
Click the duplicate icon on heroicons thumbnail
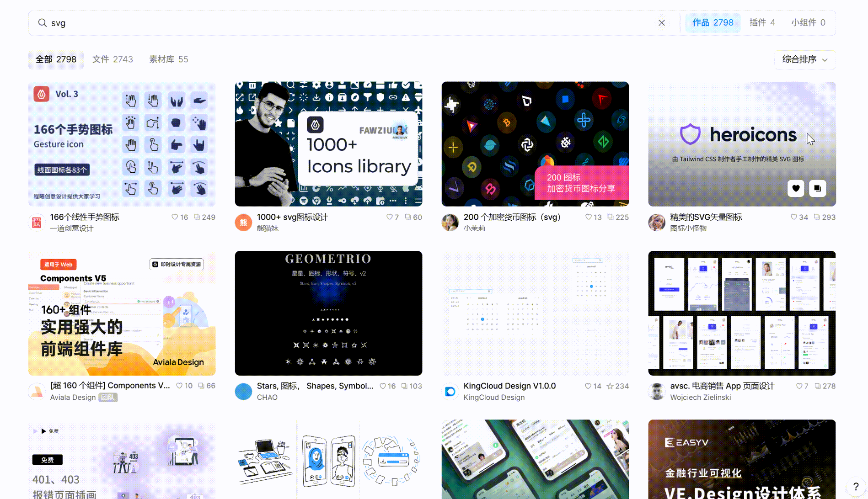point(818,188)
